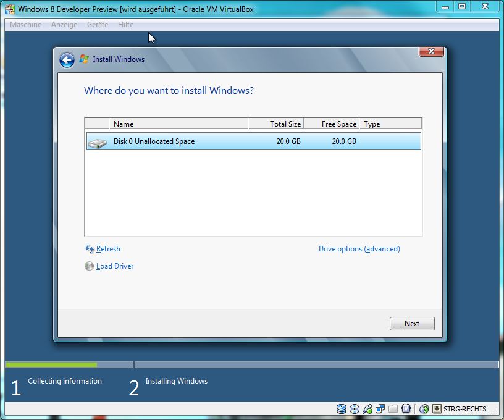
Task: Sort by the Free Space column header
Action: coord(332,124)
